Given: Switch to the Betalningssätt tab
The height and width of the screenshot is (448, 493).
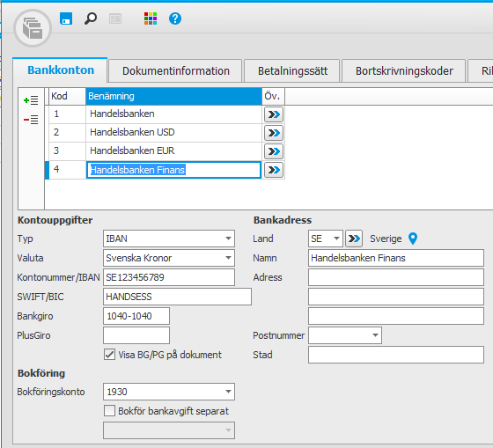Looking at the screenshot, I should 292,71.
